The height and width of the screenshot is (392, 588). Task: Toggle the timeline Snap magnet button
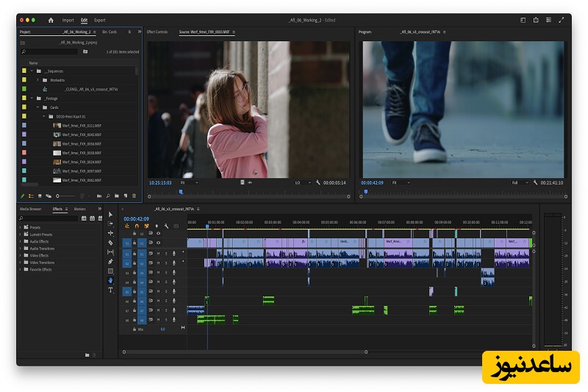point(137,226)
